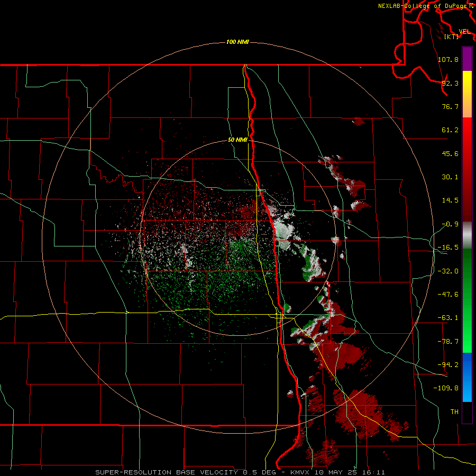The height and width of the screenshot is (476, 476).
Task: Click the 92.3 velocity scale value
Action: click(450, 83)
